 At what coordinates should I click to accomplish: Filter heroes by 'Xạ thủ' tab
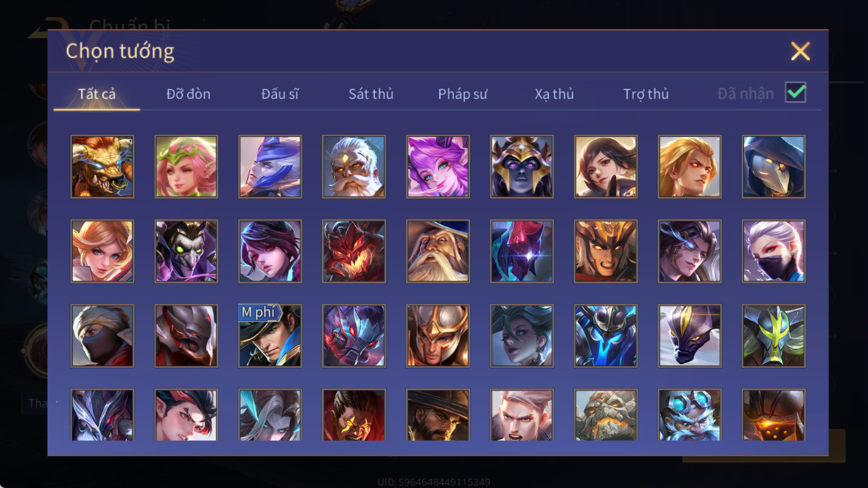coord(554,94)
